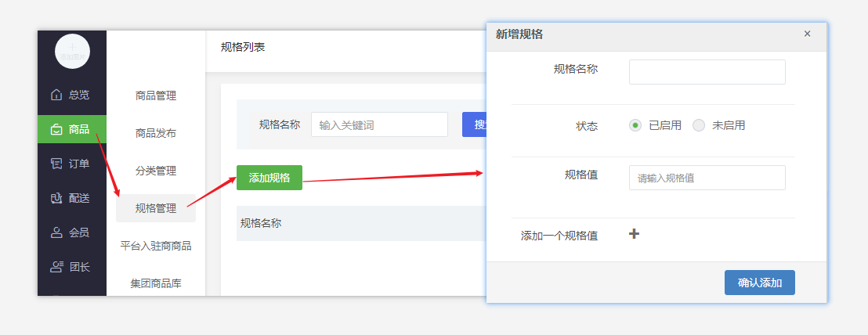Go to 分类管理 submenu item
The height and width of the screenshot is (335, 868).
point(156,171)
